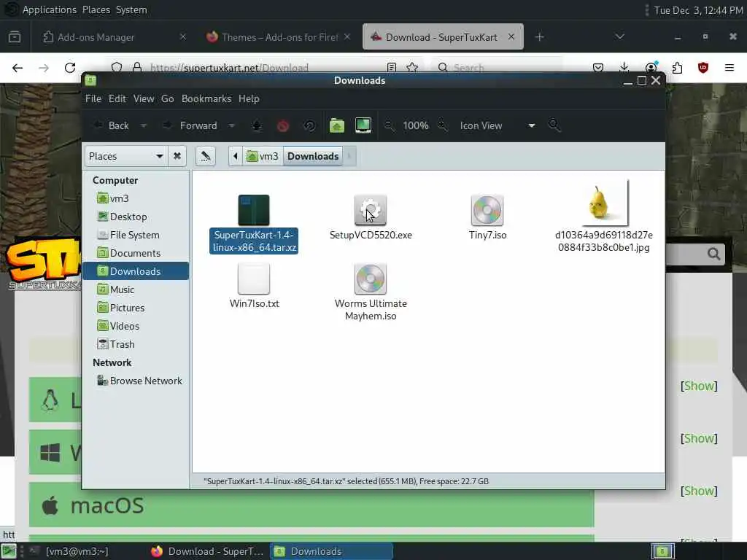Open Firefox hamburger application menu
747x560 pixels.
click(729, 68)
